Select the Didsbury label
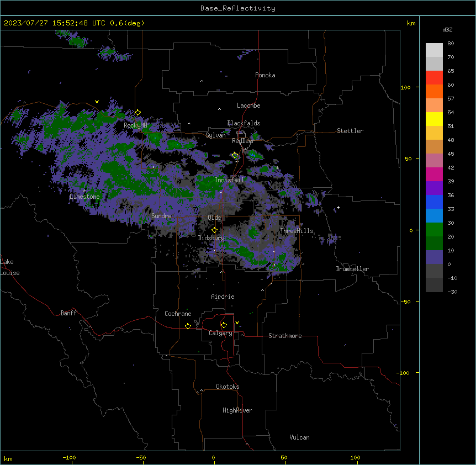This screenshot has height=465, width=476. [211, 238]
